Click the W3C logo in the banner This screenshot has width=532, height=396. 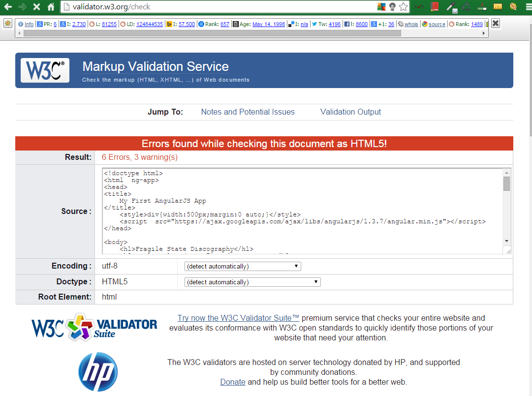point(45,70)
